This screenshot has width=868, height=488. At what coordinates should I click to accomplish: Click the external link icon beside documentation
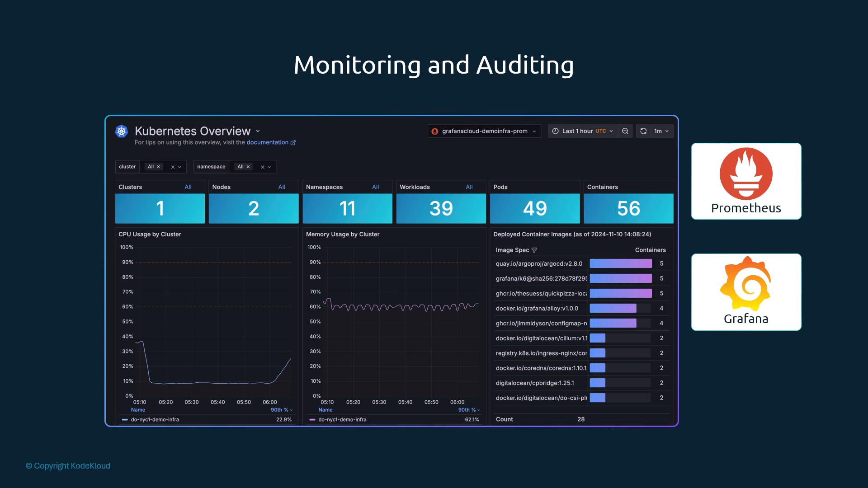point(293,142)
